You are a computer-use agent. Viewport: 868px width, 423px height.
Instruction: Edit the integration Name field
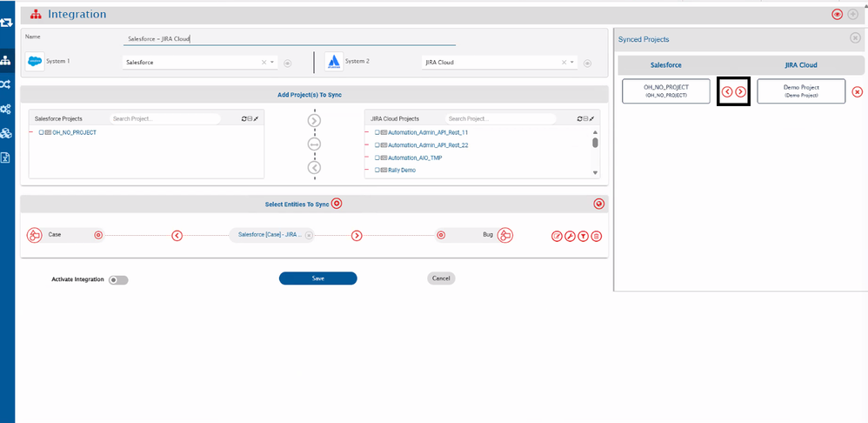click(289, 39)
